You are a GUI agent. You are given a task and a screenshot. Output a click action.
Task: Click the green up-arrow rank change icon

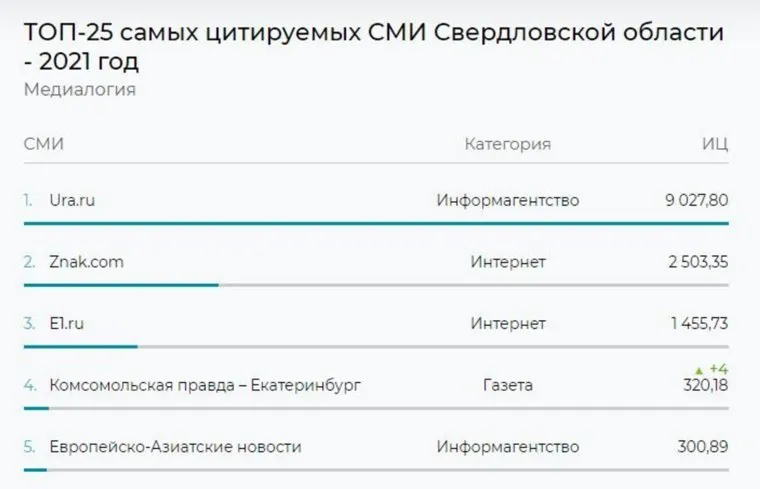(697, 370)
